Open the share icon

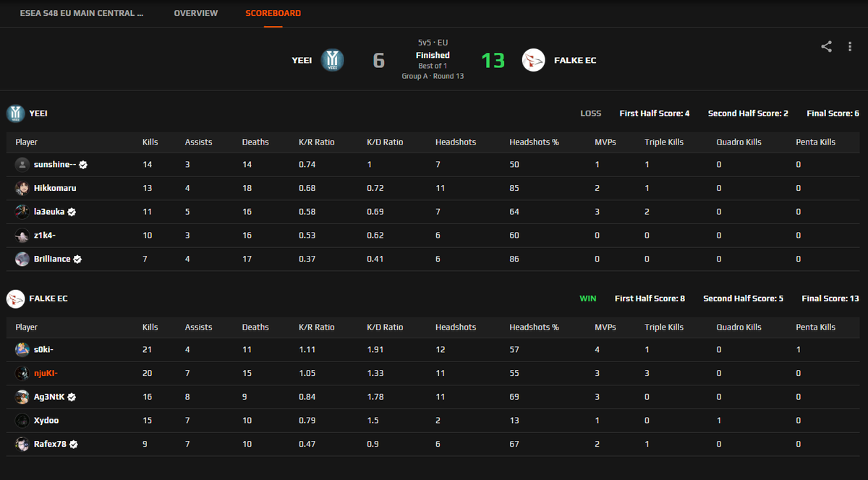point(826,47)
